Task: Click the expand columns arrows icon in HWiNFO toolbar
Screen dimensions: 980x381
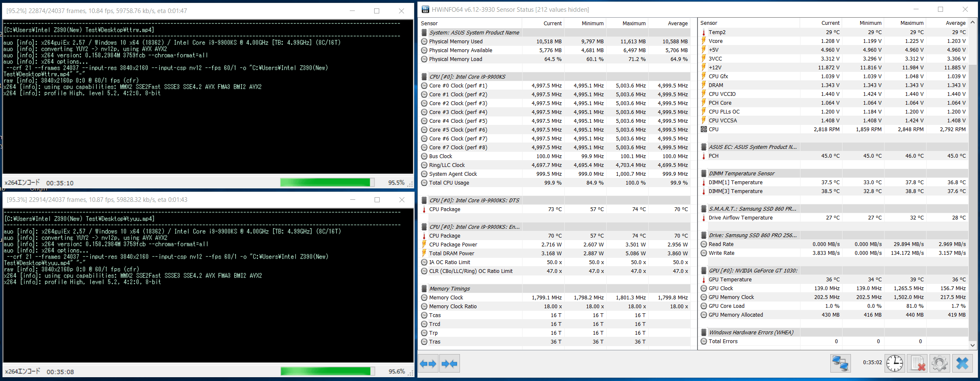Action: (428, 364)
